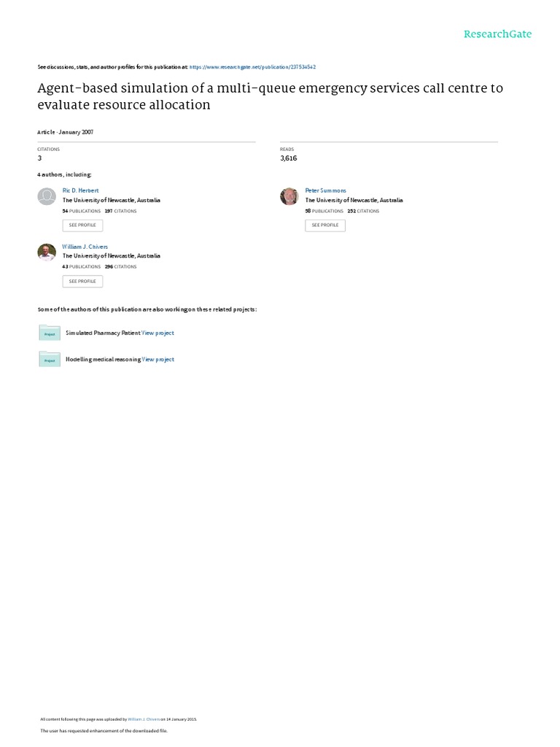Click See Profile under William J. Chivers
This screenshot has height=747, width=560.
[x=82, y=281]
